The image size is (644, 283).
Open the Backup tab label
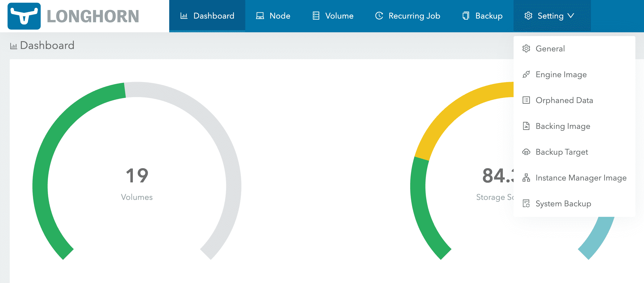(x=489, y=16)
